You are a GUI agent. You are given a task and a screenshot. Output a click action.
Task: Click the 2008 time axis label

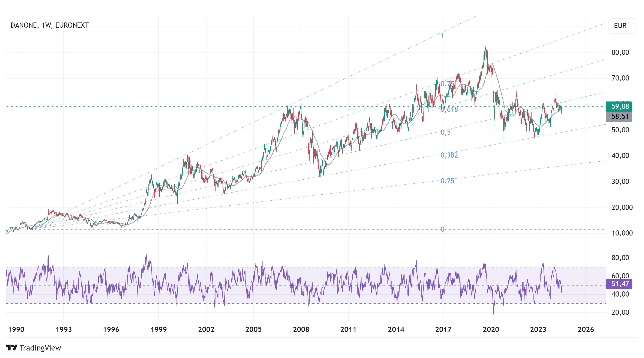pos(301,330)
